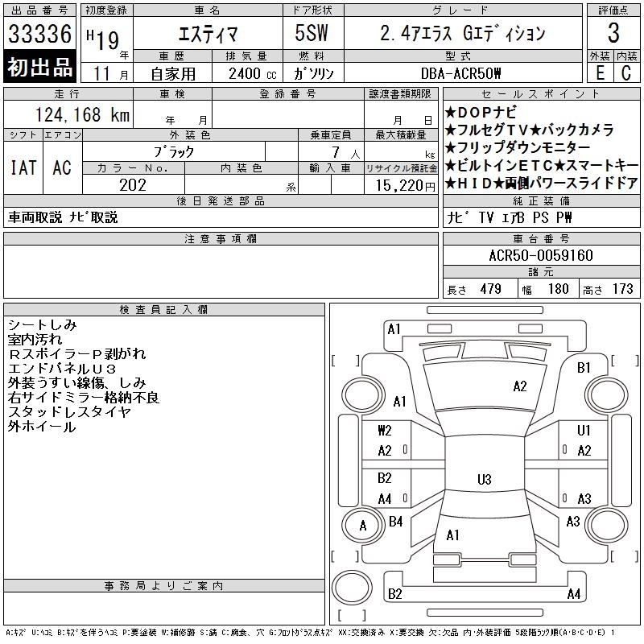Select the evaluation score 3 box
Screen dimensions: 644x644
click(x=613, y=34)
